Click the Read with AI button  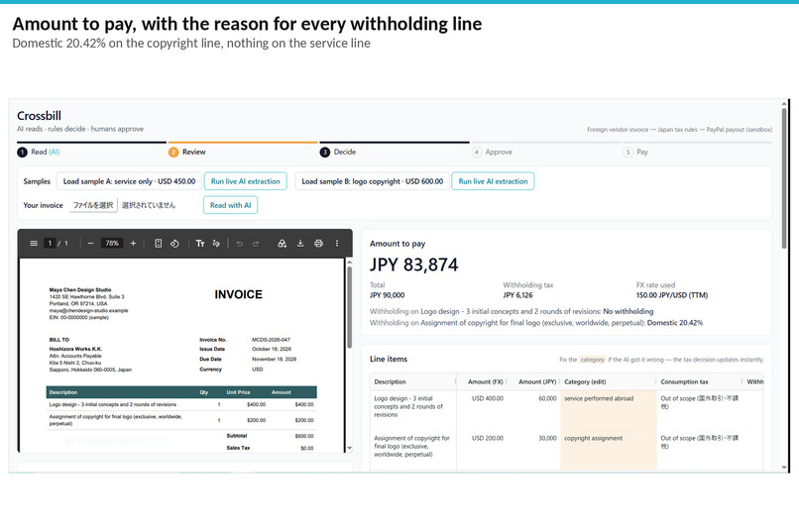230,205
